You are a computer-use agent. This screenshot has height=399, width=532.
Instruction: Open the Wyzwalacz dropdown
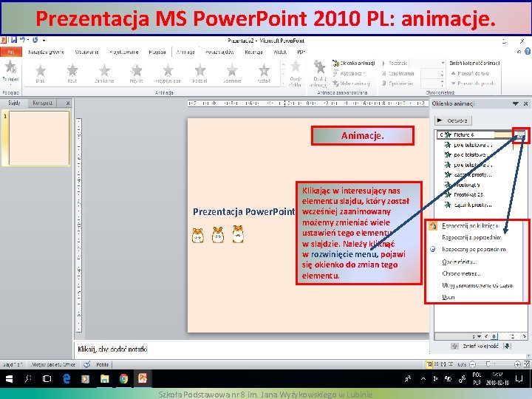coord(349,73)
